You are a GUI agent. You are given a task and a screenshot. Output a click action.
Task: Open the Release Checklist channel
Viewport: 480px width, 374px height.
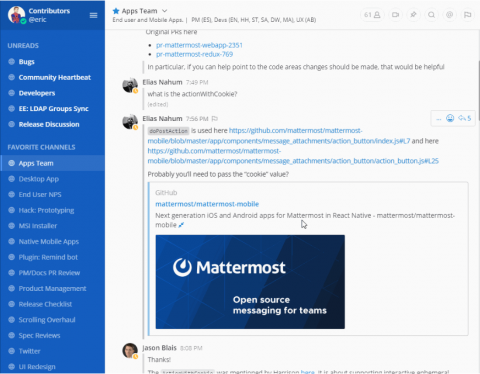click(x=52, y=304)
